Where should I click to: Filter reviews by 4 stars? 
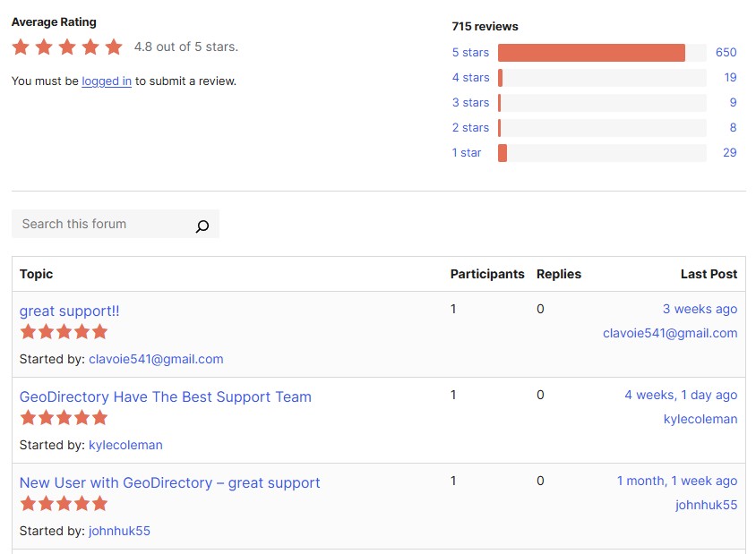point(470,78)
